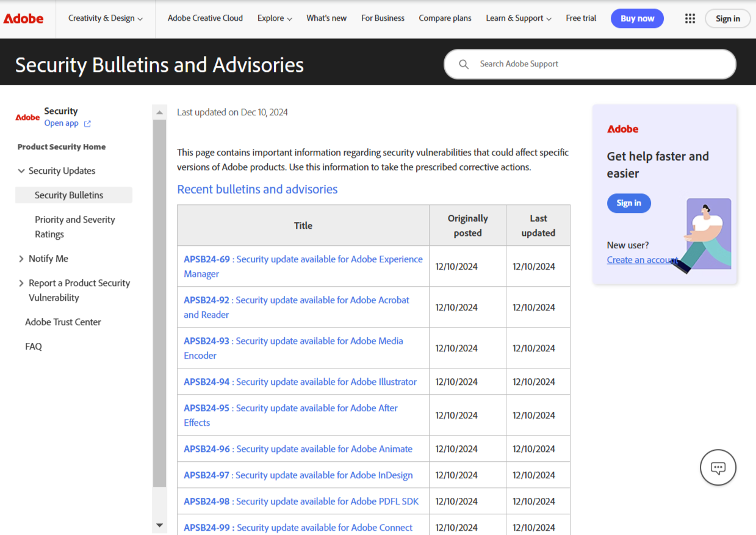Click the Search Adobe Support field
Viewport: 756px width, 535px height.
point(598,64)
